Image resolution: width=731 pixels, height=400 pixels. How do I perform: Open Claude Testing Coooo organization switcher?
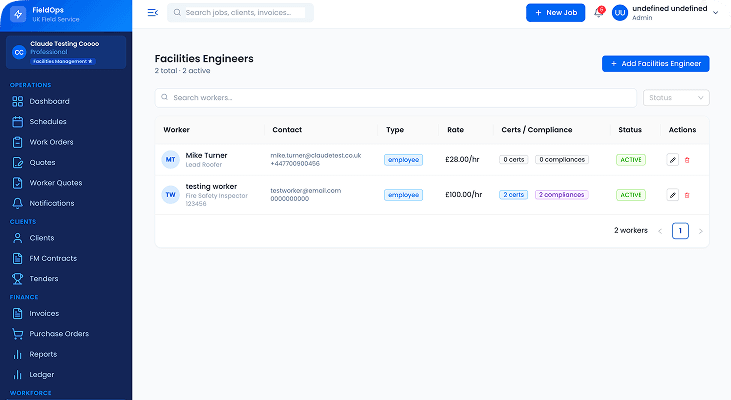66,52
